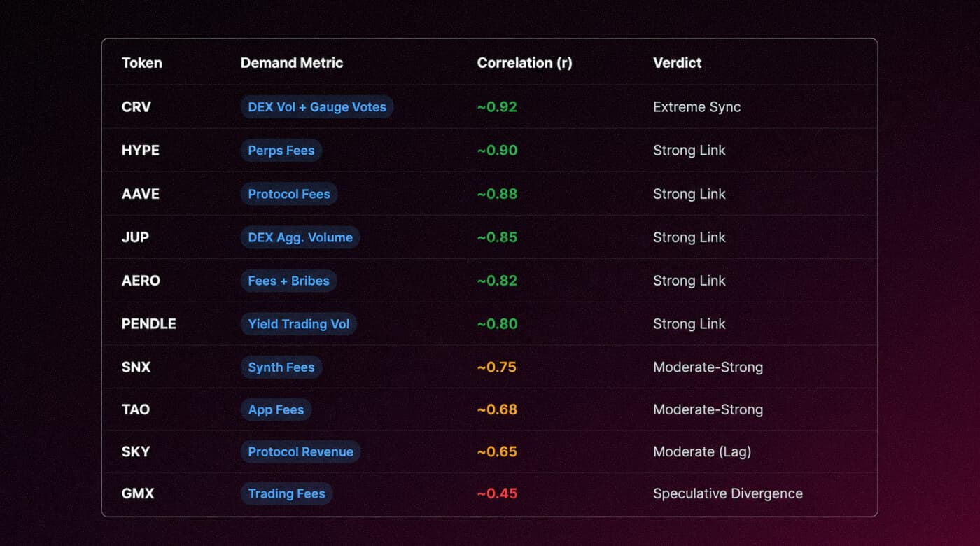Click the red ~0.45 correlation value
The width and height of the screenshot is (980, 546).
[x=497, y=493]
